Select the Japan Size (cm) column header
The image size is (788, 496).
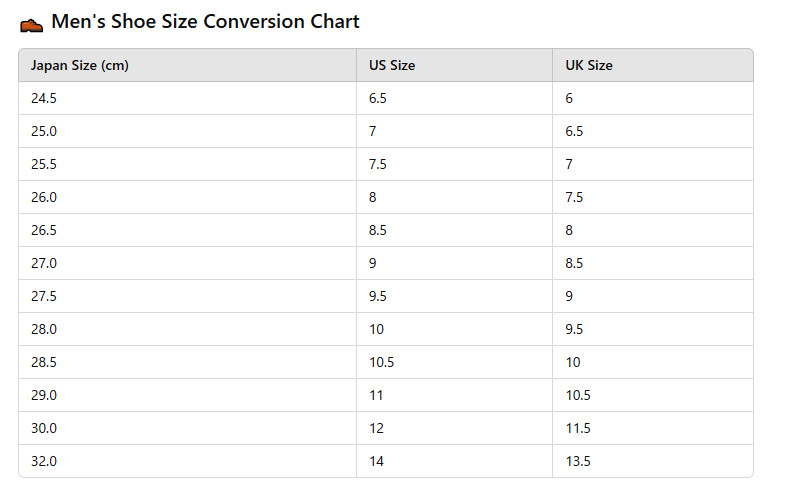tap(187, 65)
